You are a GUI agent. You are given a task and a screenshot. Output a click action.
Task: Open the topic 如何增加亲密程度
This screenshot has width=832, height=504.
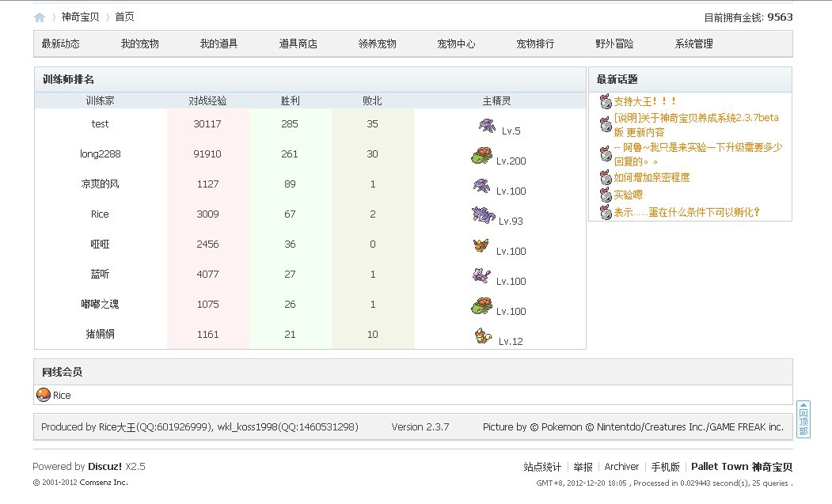tap(652, 177)
